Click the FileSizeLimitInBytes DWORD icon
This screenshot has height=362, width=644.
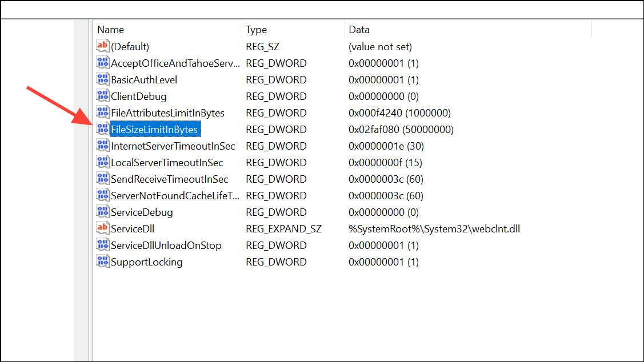103,130
